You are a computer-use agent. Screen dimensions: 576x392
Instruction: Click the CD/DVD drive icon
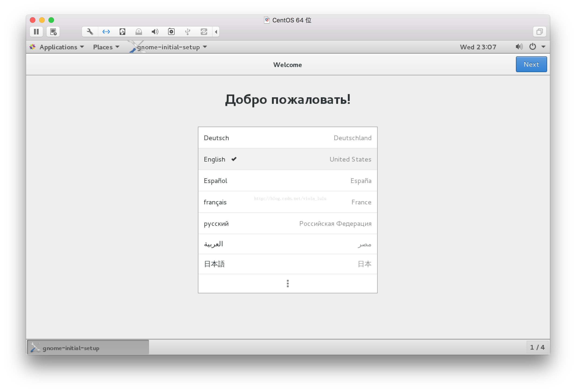(x=139, y=32)
